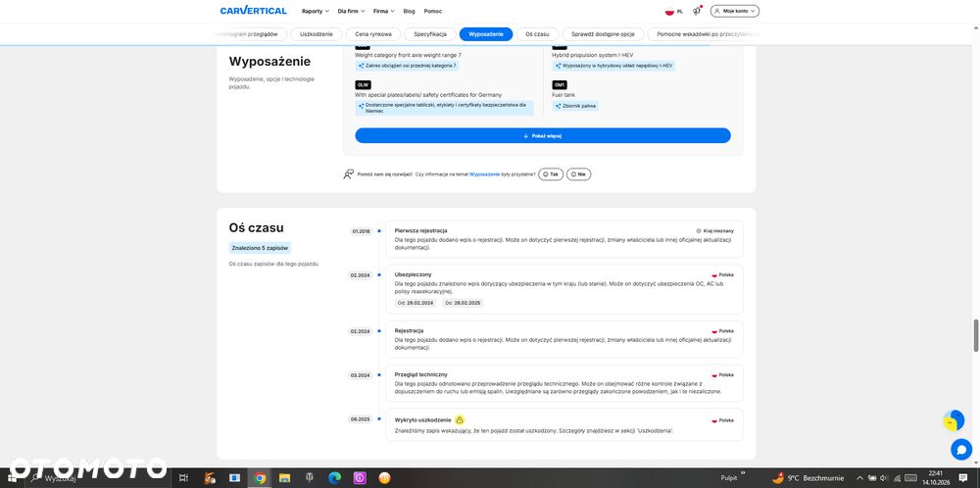
Task: Click the Do: 28.02.2025 date chip
Action: (463, 303)
